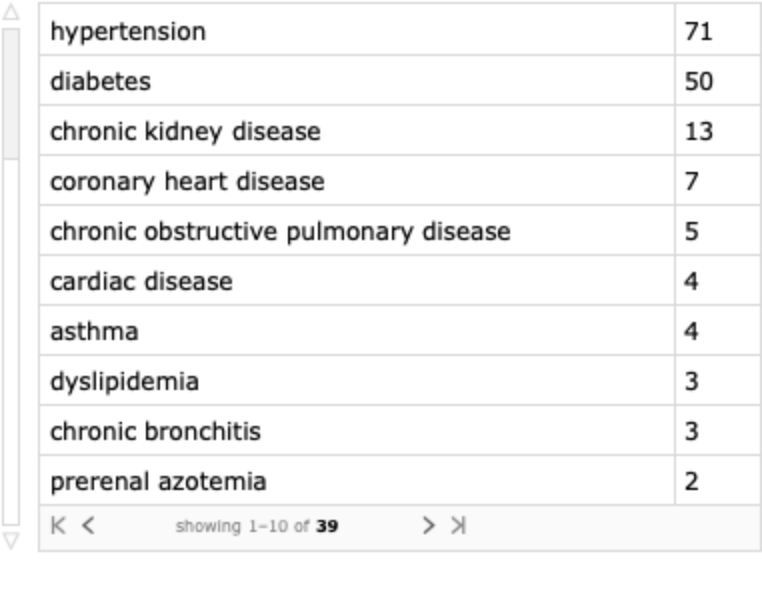Click the chronic kidney disease entry
The image size is (762, 592).
tap(185, 131)
